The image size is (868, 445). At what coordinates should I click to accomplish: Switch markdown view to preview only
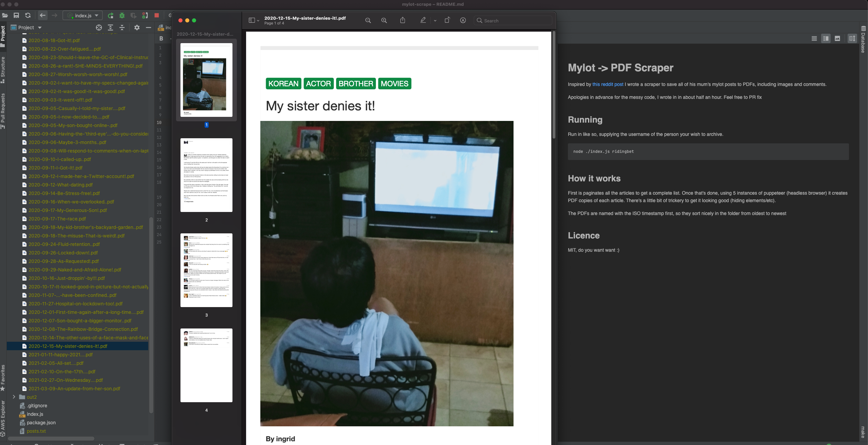tap(837, 38)
